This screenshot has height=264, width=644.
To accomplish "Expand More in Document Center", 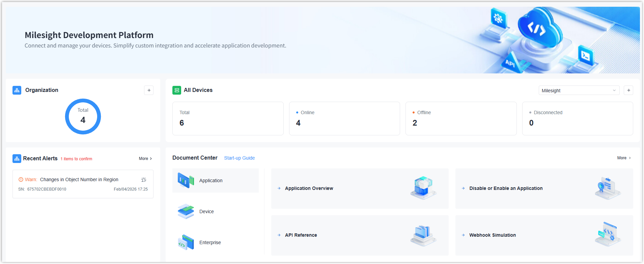I will coord(624,158).
